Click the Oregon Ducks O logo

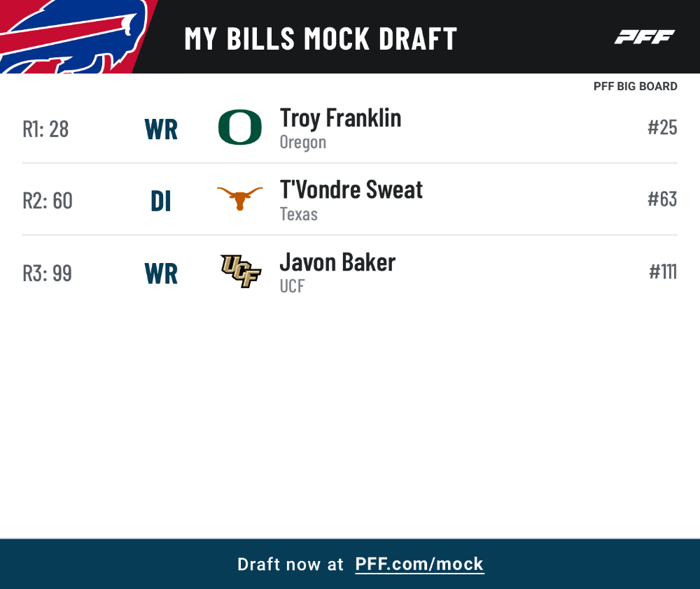point(239,127)
